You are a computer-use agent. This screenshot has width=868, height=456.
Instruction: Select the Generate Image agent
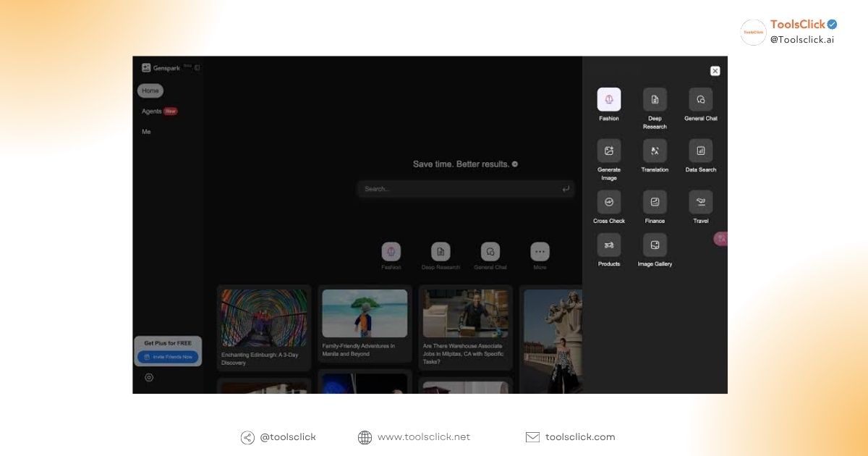pos(608,151)
